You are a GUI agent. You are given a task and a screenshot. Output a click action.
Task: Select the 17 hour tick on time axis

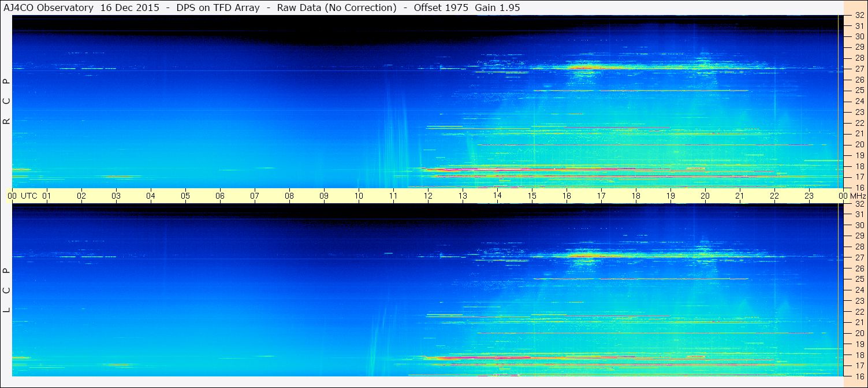tap(601, 196)
